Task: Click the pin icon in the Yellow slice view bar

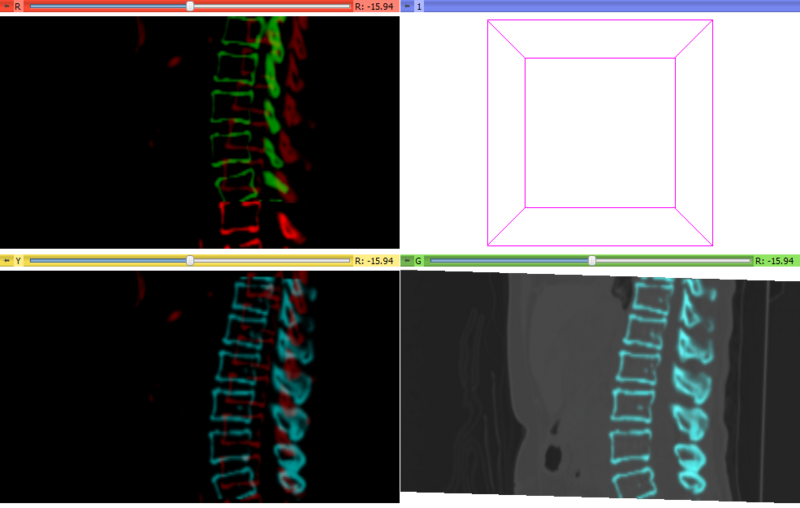Action: pyautogui.click(x=6, y=260)
